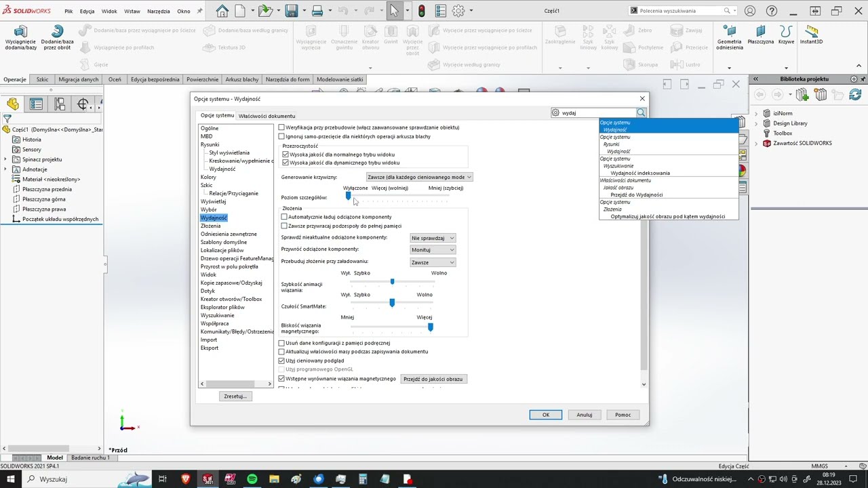Click Pomoc button
Image resolution: width=868 pixels, height=488 pixels.
(x=623, y=415)
